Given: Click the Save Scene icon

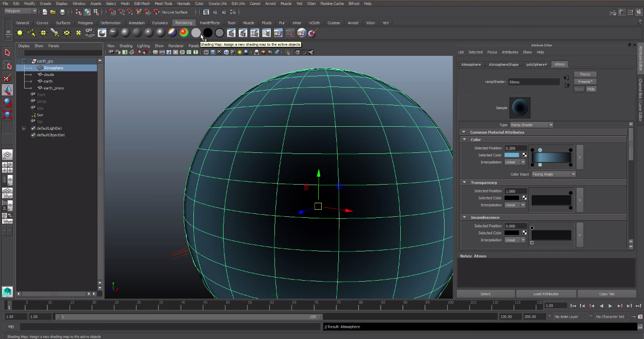Looking at the screenshot, I should pyautogui.click(x=62, y=12).
